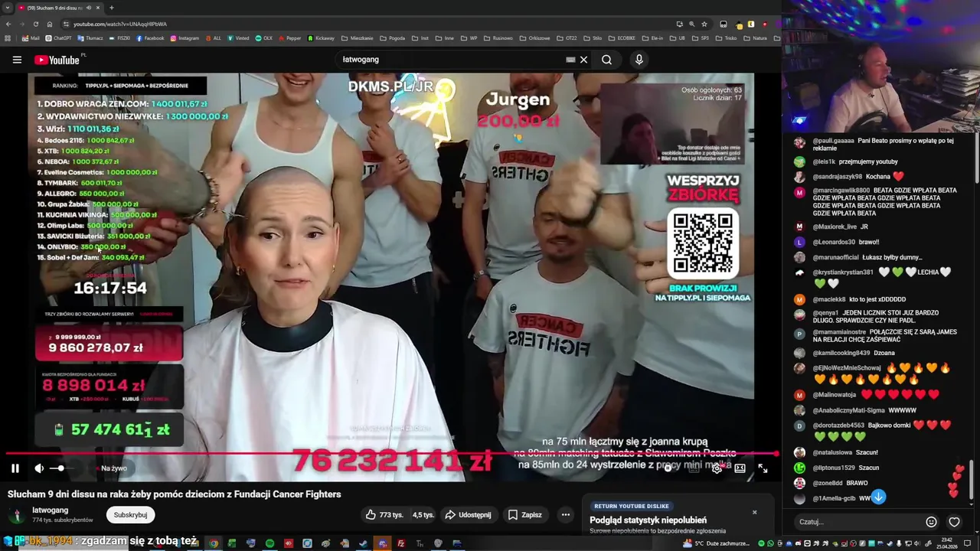Open the Mail bookmark
980x551 pixels.
tap(31, 38)
